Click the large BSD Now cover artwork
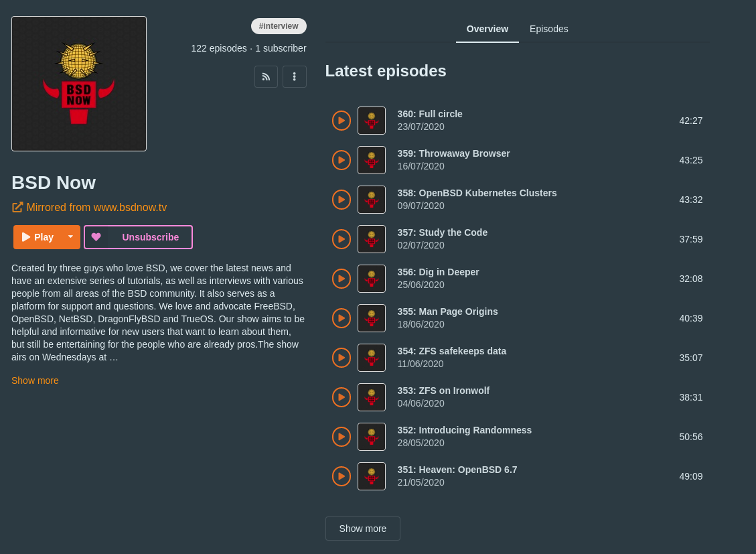Image resolution: width=756 pixels, height=554 pixels. (79, 84)
